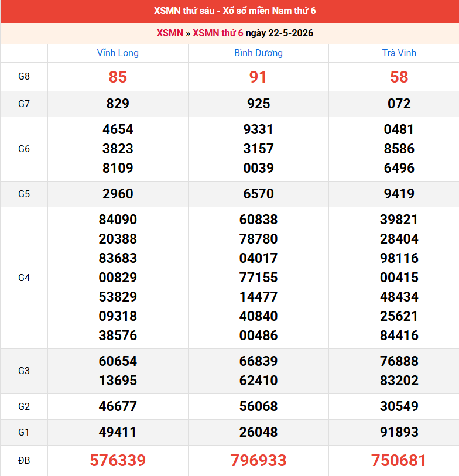Image resolution: width=459 pixels, height=476 pixels.
Task: Click G4 number 04017
Action: tap(258, 258)
